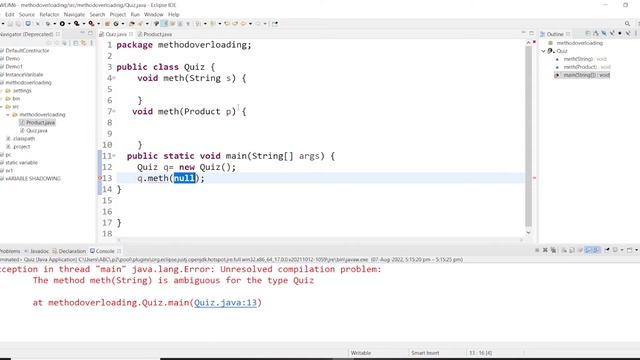Viewport: 640px width, 360px height.
Task: Toggle Hide Non-Public Members in Outline toolbar
Action: coord(620,33)
